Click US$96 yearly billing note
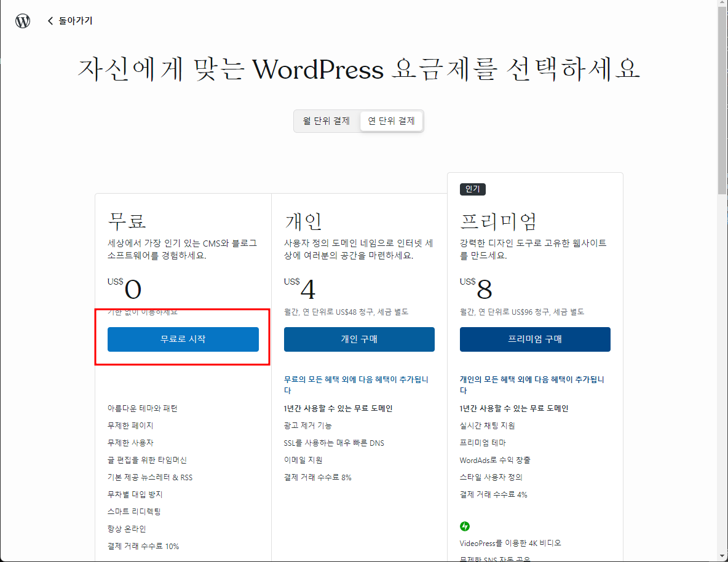Image resolution: width=728 pixels, height=562 pixels. point(522,312)
